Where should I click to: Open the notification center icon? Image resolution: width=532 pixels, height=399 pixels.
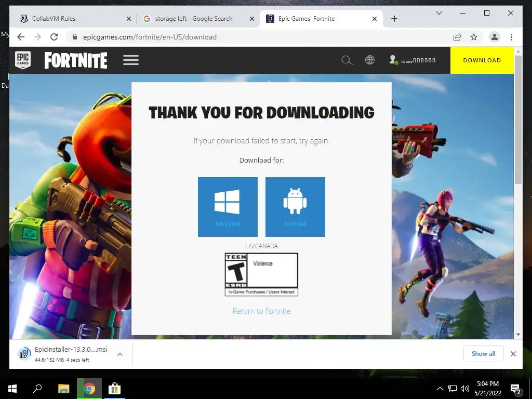pos(516,389)
